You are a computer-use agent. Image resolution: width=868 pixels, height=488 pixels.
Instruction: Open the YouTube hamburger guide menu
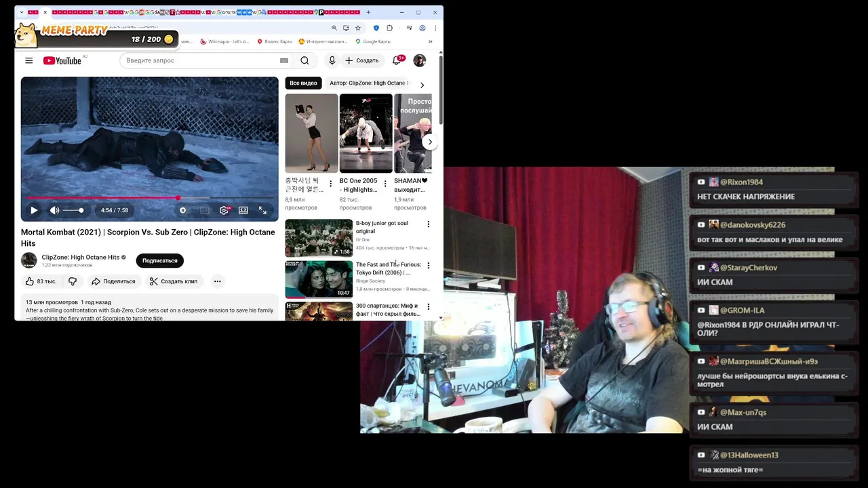click(x=28, y=60)
